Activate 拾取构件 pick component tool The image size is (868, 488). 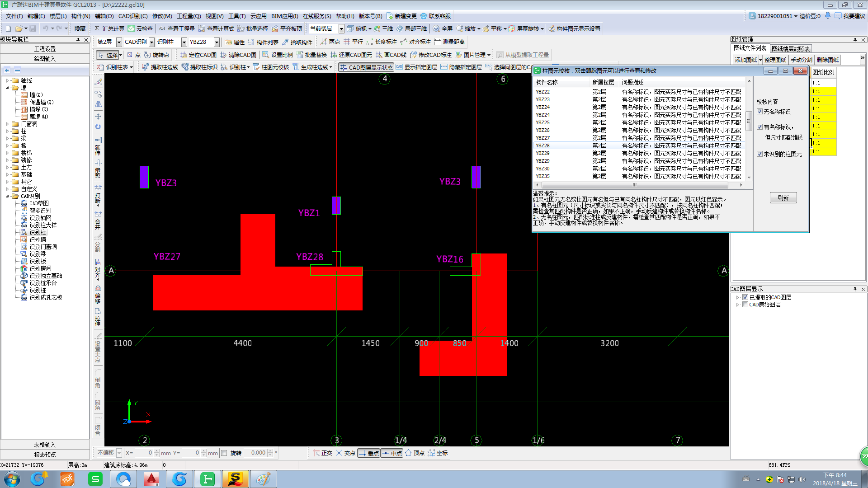coord(297,42)
